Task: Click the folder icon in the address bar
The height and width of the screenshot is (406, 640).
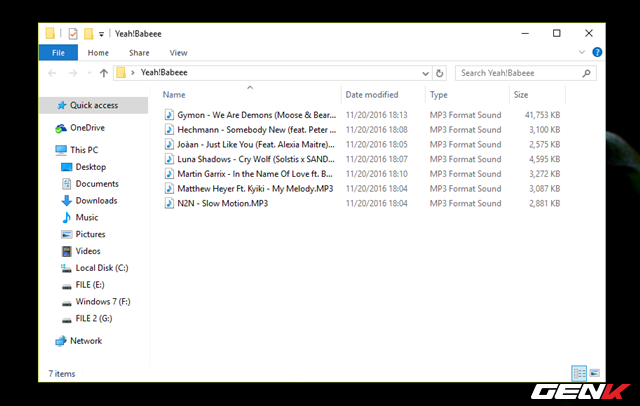Action: coord(121,73)
